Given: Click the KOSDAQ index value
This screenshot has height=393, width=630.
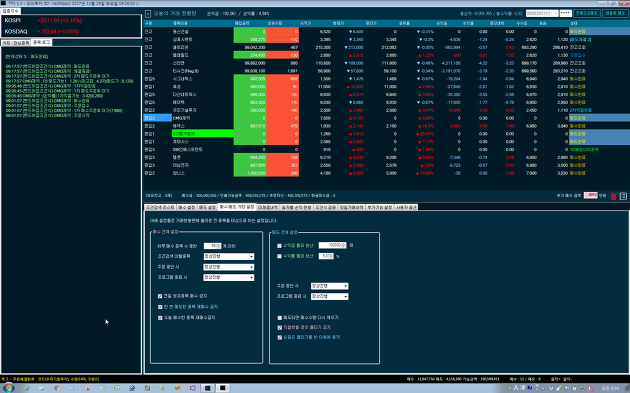Looking at the screenshot, I should point(58,31).
